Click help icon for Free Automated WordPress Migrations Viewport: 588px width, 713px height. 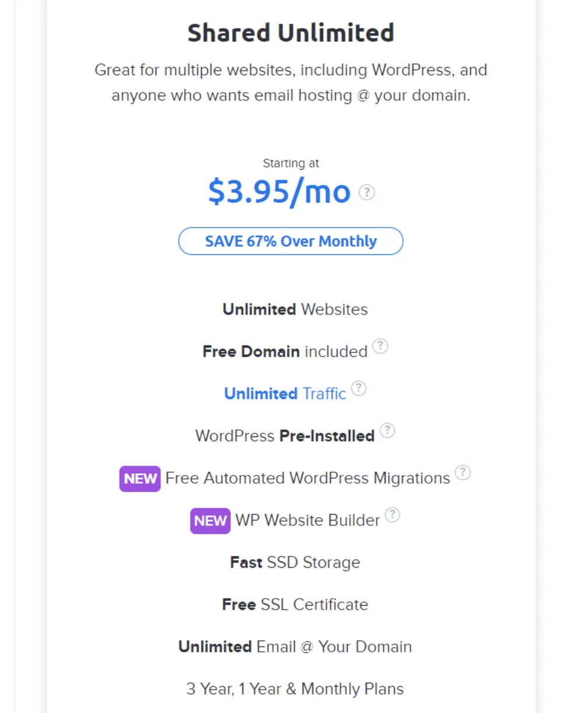click(x=463, y=473)
